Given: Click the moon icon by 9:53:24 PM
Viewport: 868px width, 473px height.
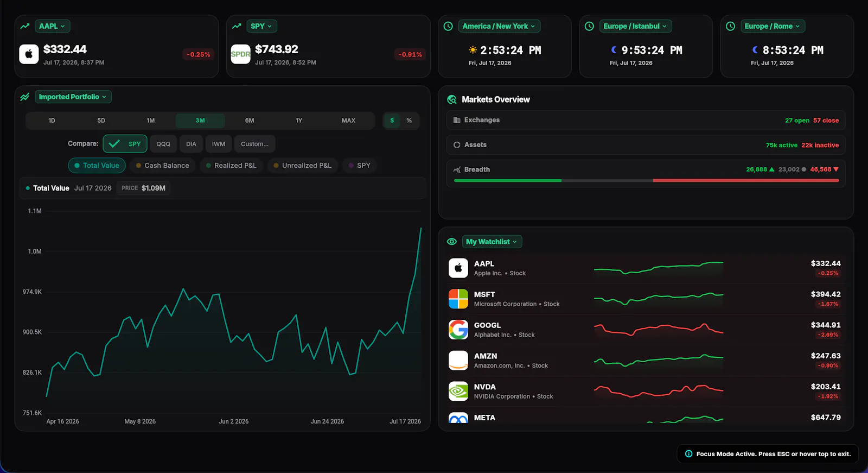Looking at the screenshot, I should pos(614,50).
